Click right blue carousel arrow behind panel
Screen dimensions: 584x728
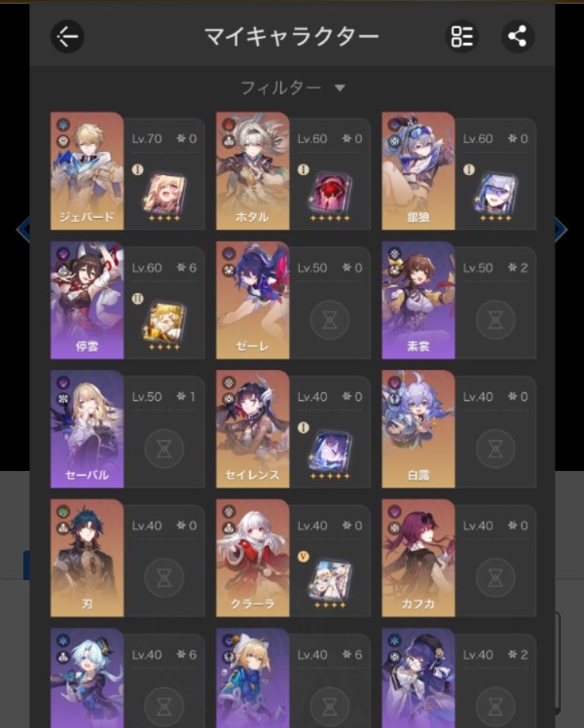point(562,230)
